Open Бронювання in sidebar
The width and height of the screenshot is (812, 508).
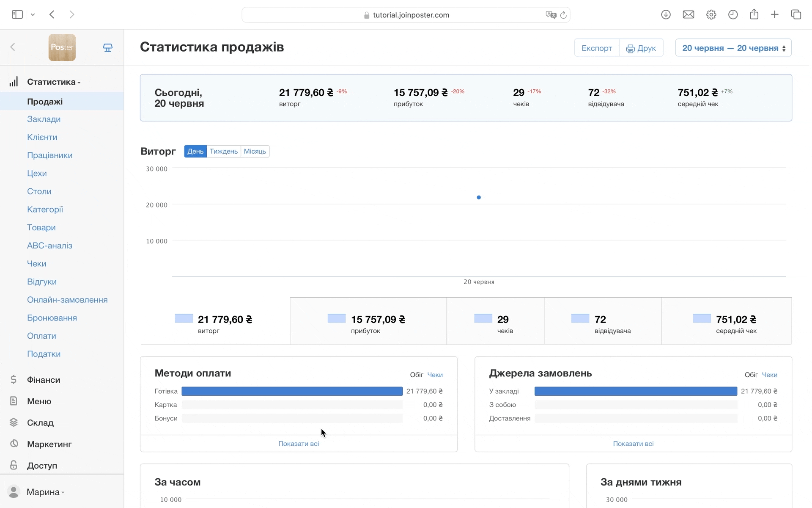[x=52, y=318]
